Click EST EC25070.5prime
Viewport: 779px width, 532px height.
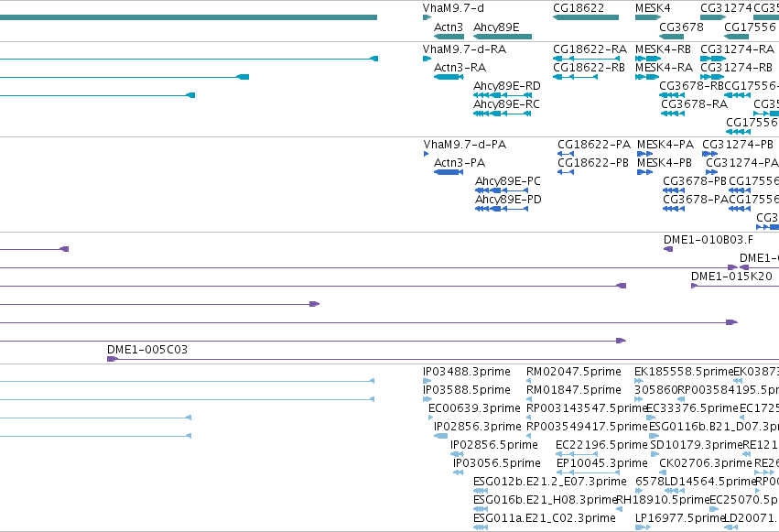714,509
